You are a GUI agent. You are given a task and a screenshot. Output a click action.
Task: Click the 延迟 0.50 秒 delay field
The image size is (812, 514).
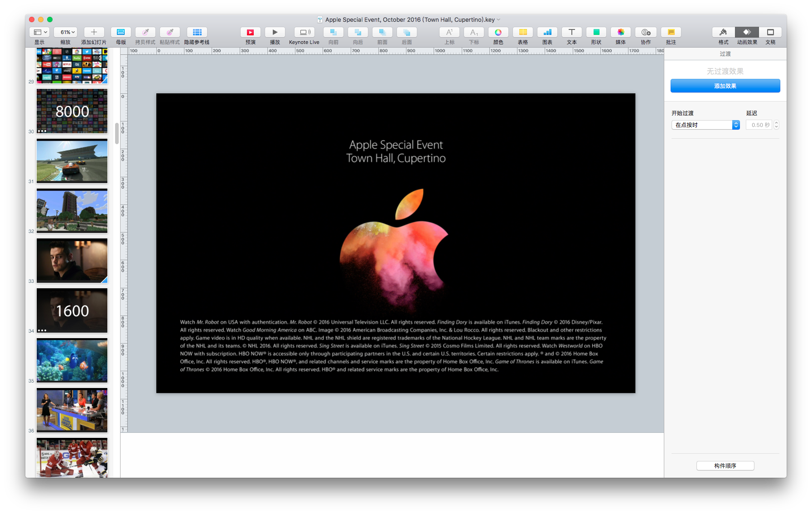(759, 125)
